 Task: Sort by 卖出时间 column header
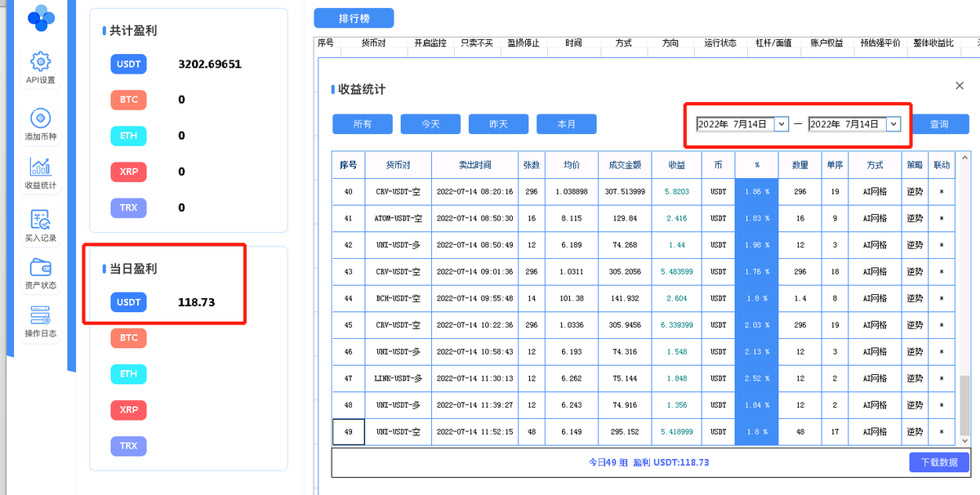coord(474,165)
